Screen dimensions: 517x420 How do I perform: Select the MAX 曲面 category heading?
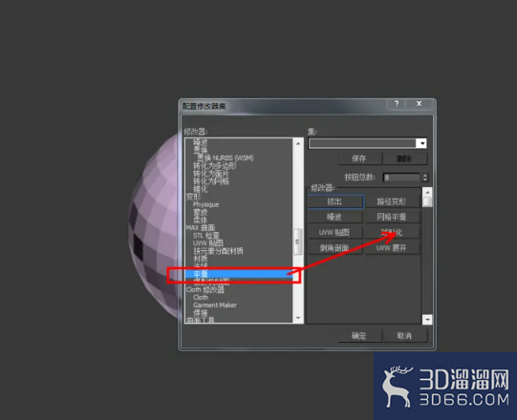[x=201, y=227]
